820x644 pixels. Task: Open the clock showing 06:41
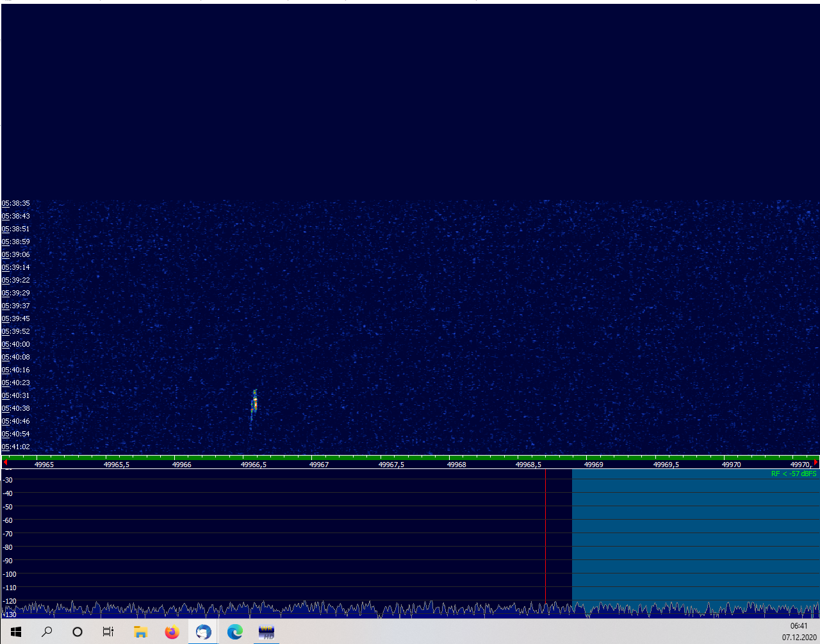point(799,626)
